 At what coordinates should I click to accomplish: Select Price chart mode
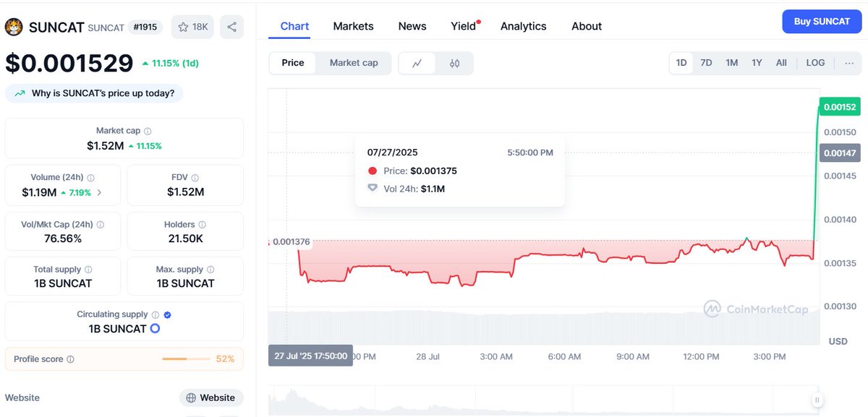point(293,63)
